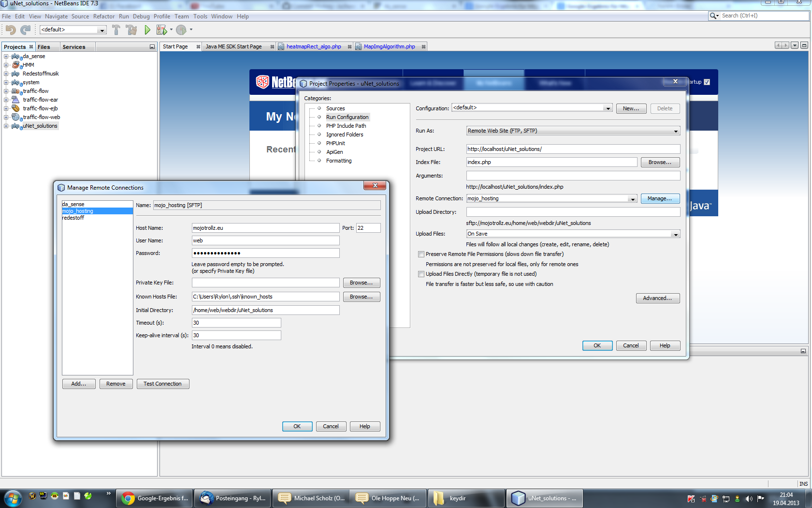Click the Clean and Build Project icon
The image size is (812, 508).
click(x=131, y=30)
